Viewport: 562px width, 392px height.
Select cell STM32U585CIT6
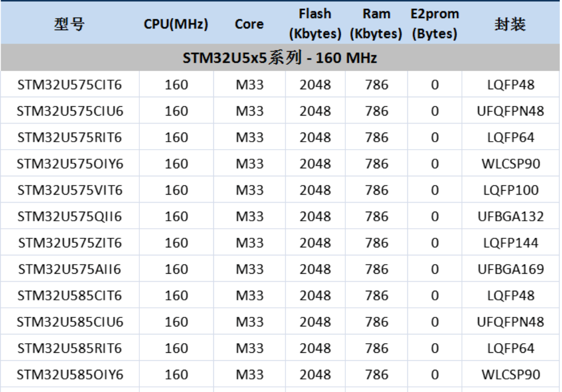click(x=69, y=295)
